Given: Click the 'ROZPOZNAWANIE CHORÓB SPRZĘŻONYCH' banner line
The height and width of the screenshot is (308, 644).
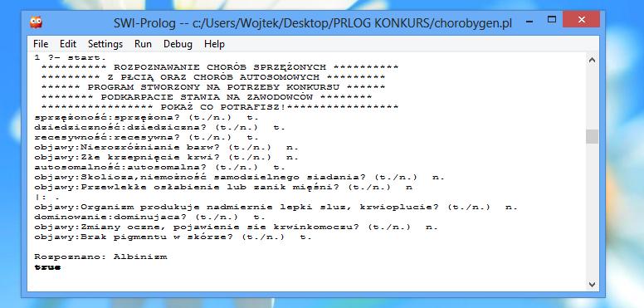Looking at the screenshot, I should tap(220, 67).
